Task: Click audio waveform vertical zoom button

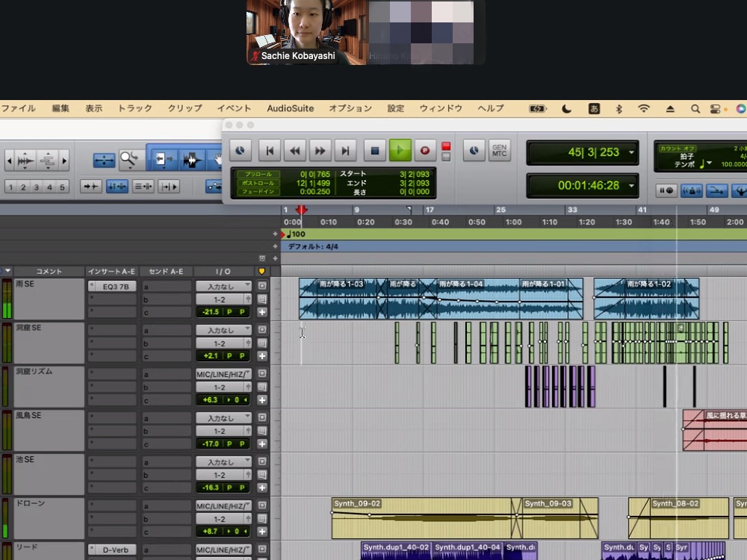Action: click(x=25, y=161)
